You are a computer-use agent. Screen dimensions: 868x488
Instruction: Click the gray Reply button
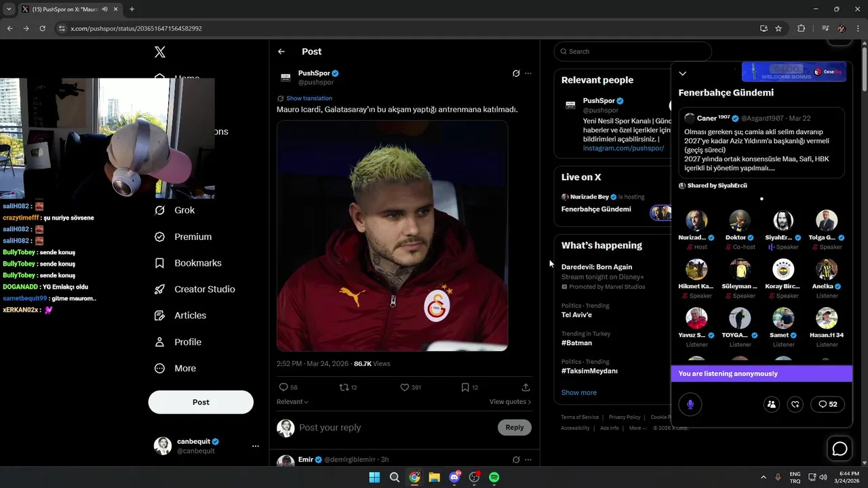[515, 427]
